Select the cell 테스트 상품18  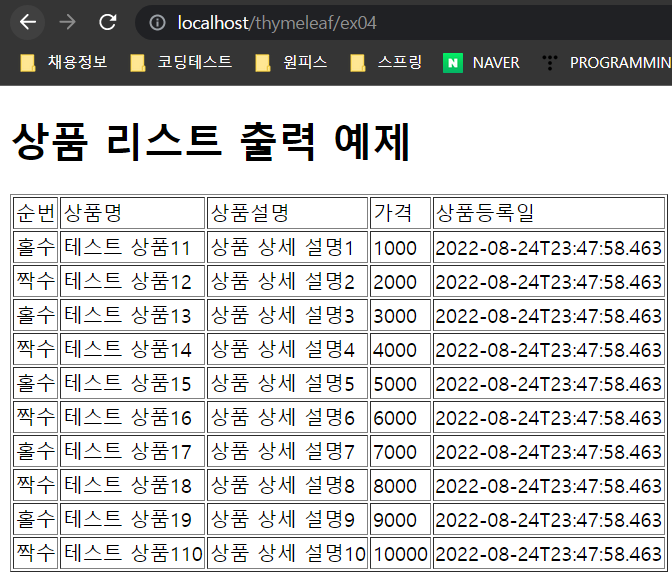pos(132,485)
